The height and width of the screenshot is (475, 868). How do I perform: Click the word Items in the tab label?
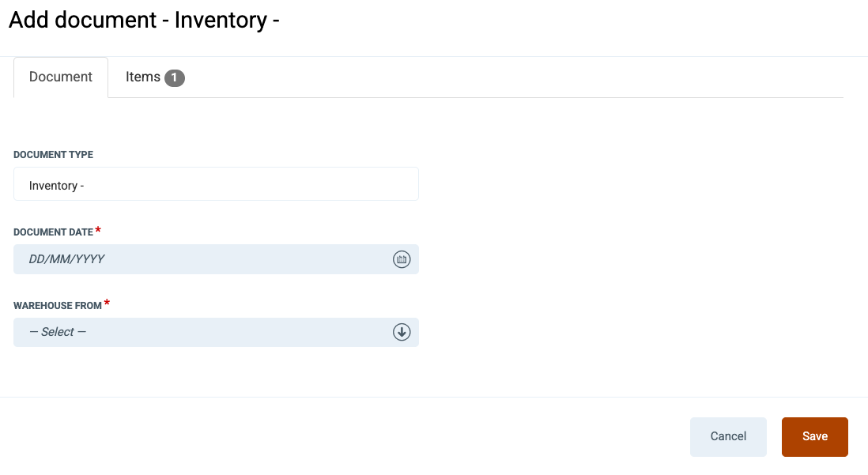click(143, 77)
